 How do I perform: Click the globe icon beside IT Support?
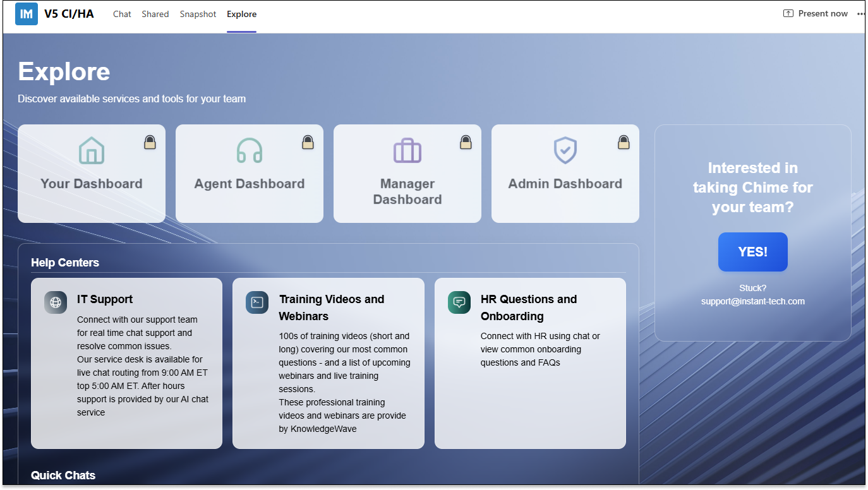(x=56, y=302)
